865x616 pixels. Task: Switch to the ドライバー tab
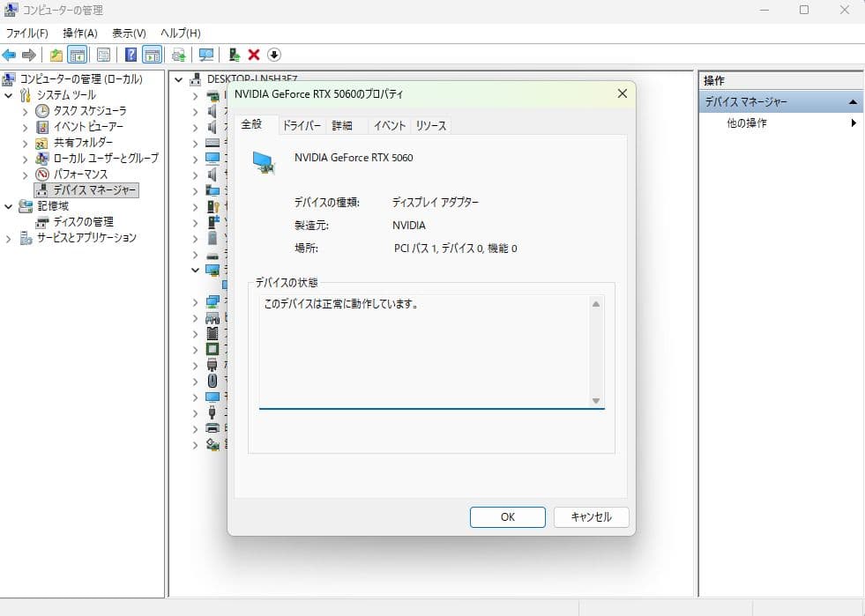tap(302, 126)
